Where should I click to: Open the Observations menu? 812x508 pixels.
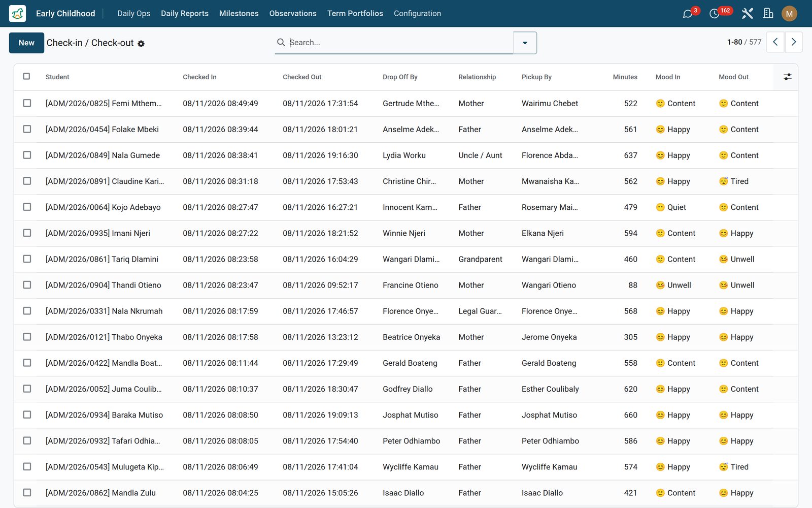293,14
